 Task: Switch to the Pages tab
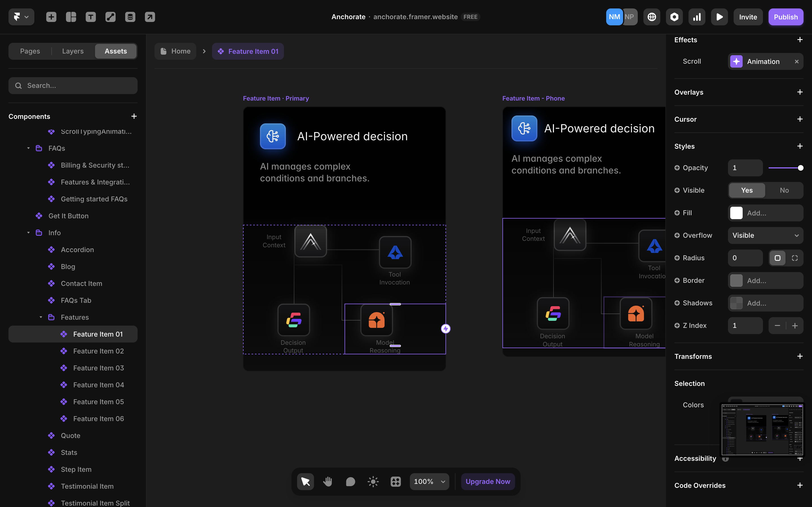[30, 51]
